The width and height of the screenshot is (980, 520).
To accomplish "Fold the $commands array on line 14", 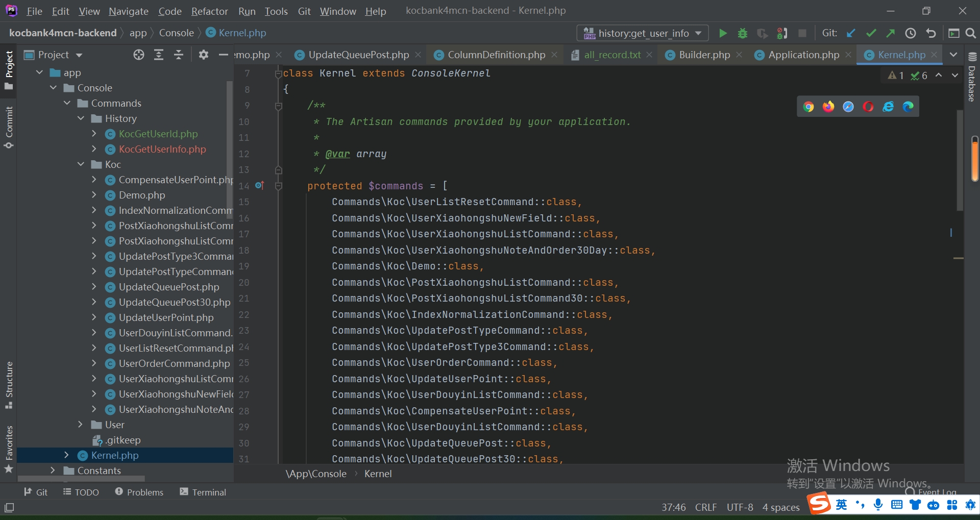I will (x=279, y=186).
